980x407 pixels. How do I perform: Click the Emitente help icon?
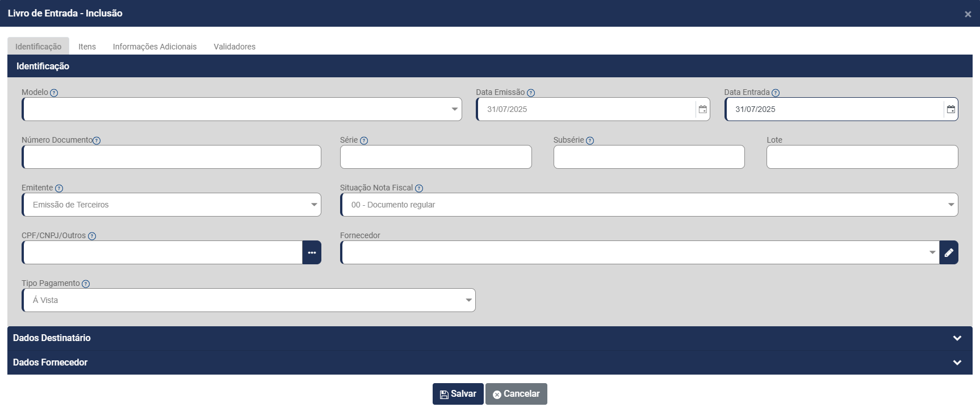click(x=59, y=188)
